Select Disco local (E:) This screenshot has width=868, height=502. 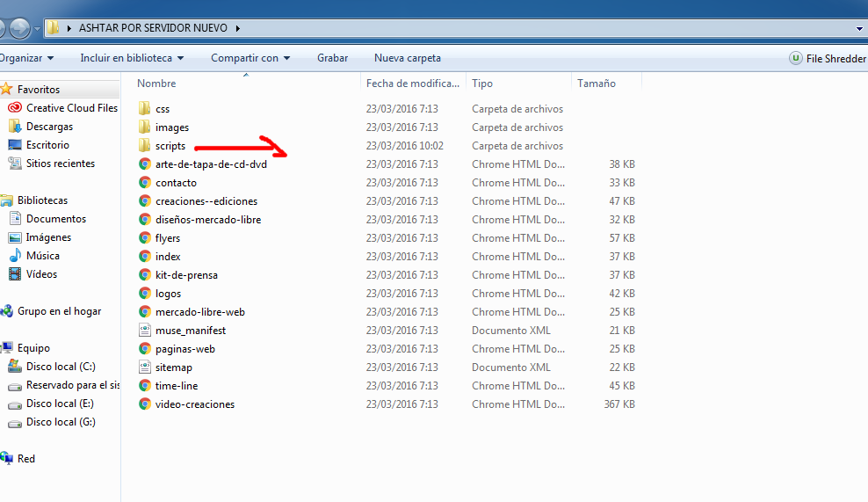pyautogui.click(x=60, y=404)
